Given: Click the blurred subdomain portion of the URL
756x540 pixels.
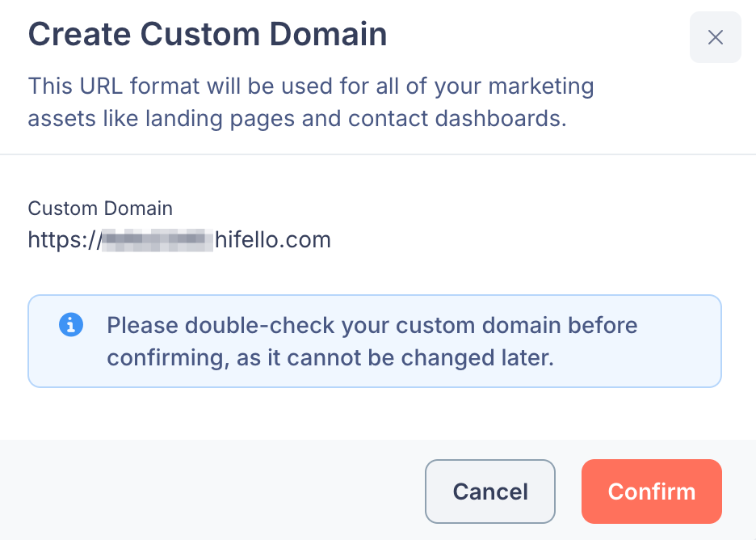Looking at the screenshot, I should click(157, 240).
